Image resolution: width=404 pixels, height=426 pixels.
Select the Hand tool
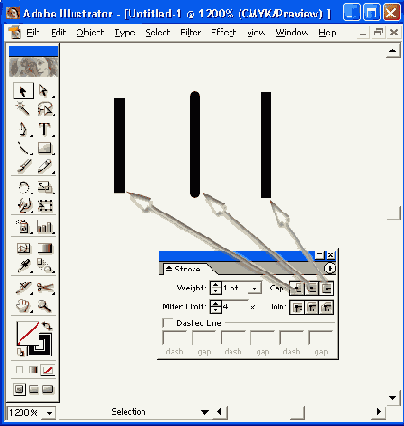23,306
